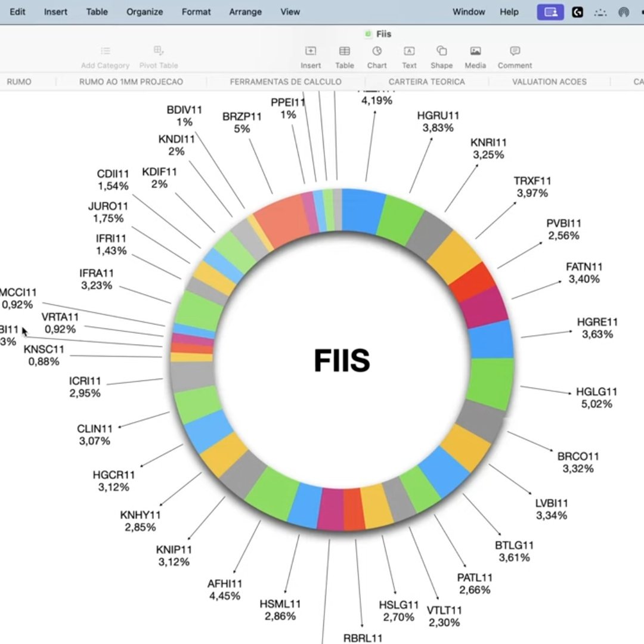Image resolution: width=644 pixels, height=644 pixels.
Task: Select the KDIF11 2% label
Action: (x=159, y=178)
